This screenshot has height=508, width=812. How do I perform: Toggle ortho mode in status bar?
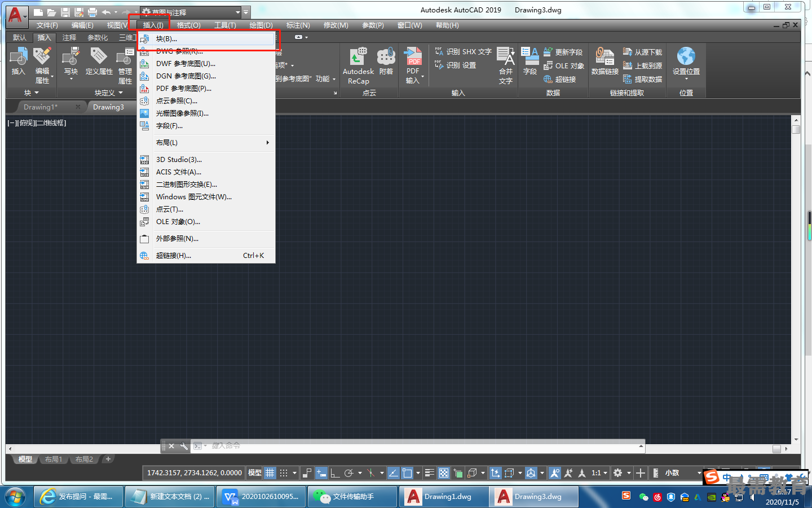coord(335,473)
